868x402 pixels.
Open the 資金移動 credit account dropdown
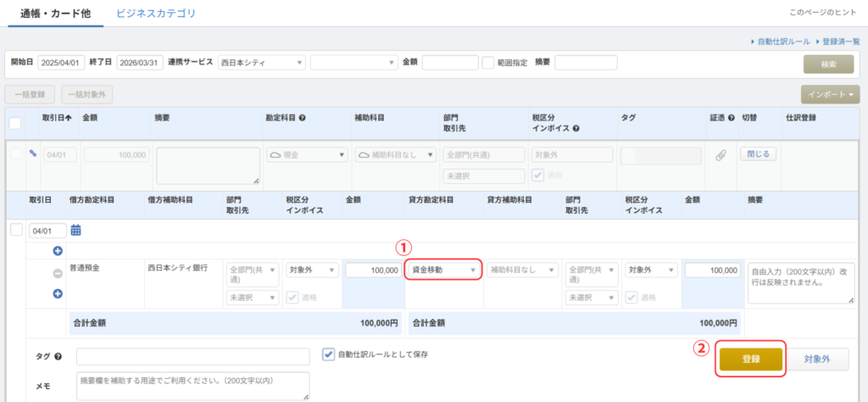tap(443, 271)
